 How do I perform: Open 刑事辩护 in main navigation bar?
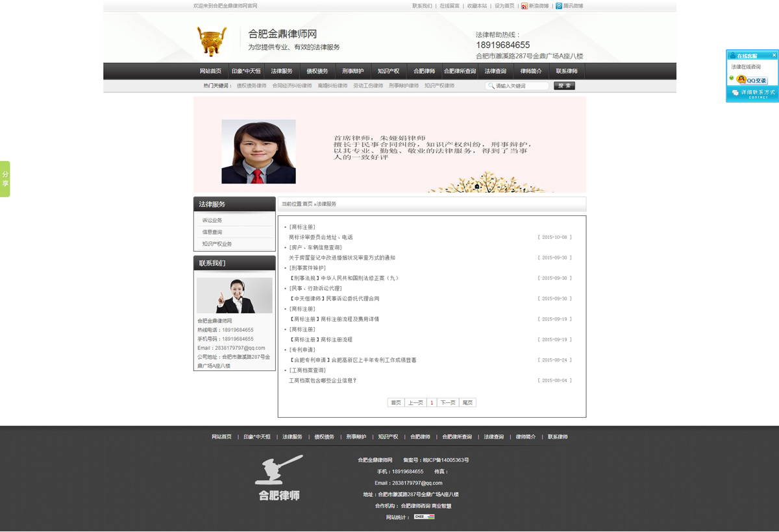(352, 71)
